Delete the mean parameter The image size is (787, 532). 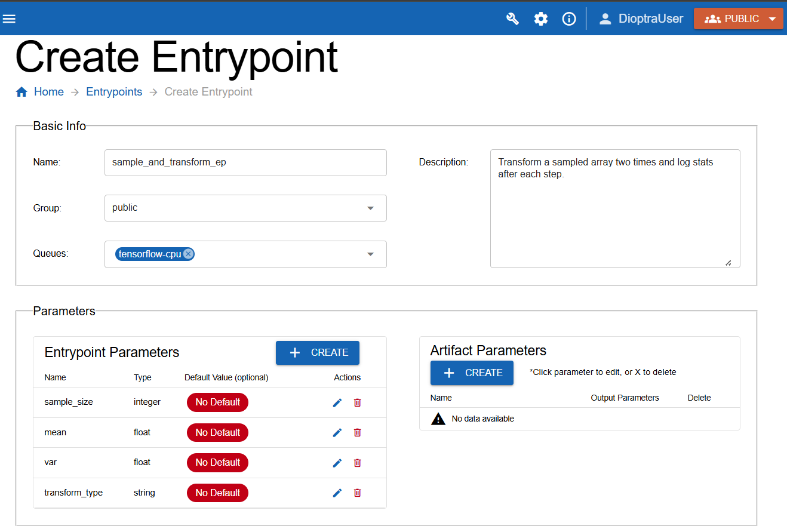(358, 433)
